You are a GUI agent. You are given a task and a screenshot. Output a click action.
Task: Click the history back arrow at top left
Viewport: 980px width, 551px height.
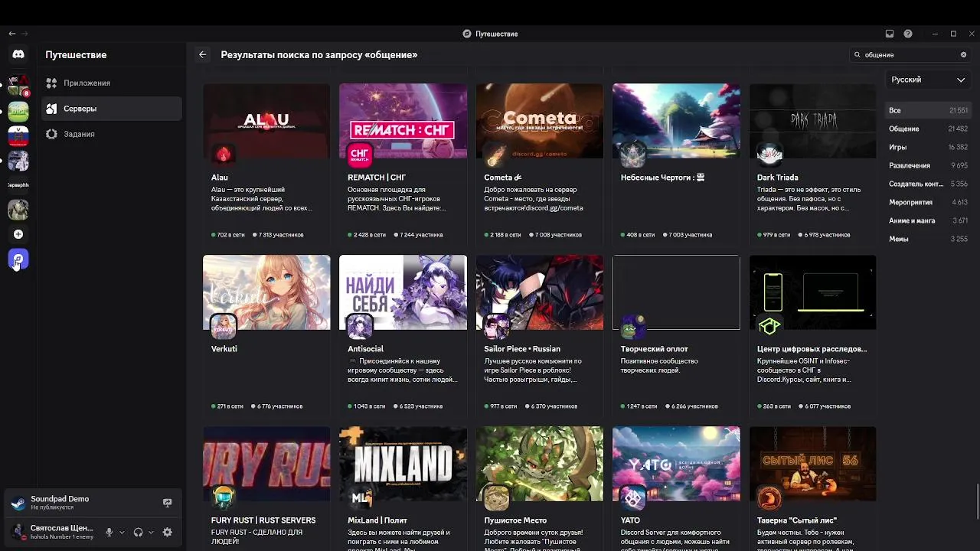click(11, 34)
